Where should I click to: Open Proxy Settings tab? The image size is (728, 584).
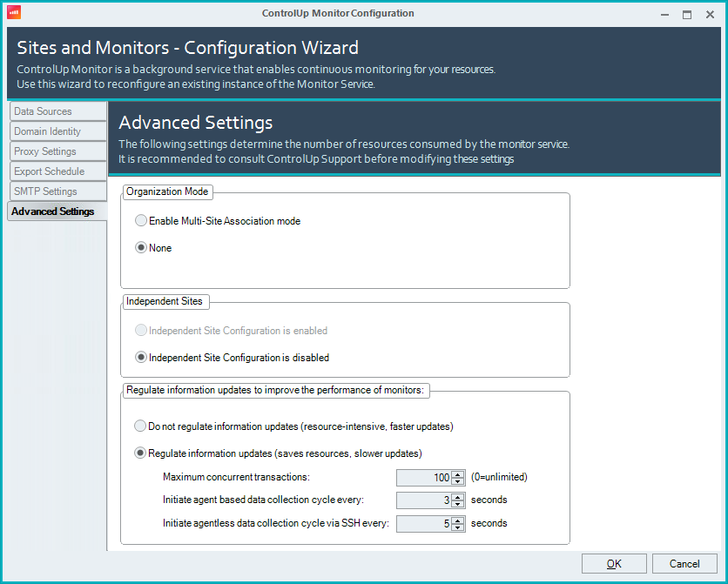pos(58,151)
